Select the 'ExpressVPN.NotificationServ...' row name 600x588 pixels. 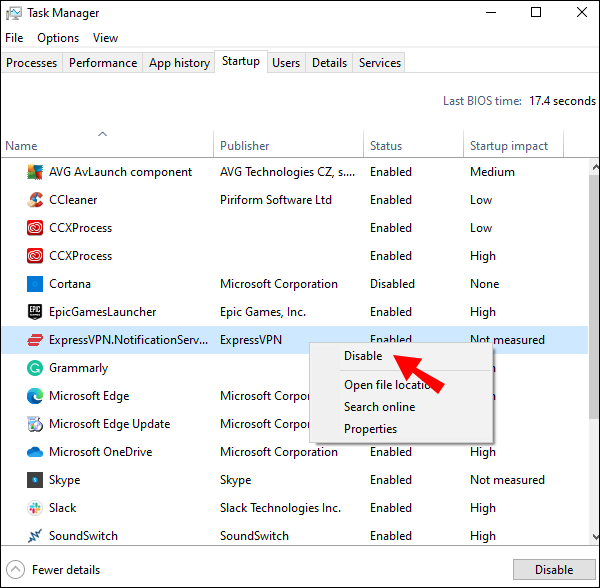point(129,340)
